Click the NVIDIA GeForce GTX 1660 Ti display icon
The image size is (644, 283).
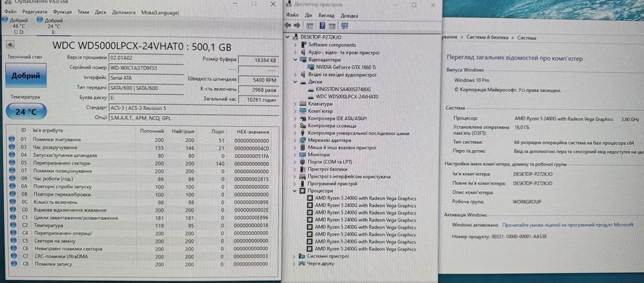[311, 67]
